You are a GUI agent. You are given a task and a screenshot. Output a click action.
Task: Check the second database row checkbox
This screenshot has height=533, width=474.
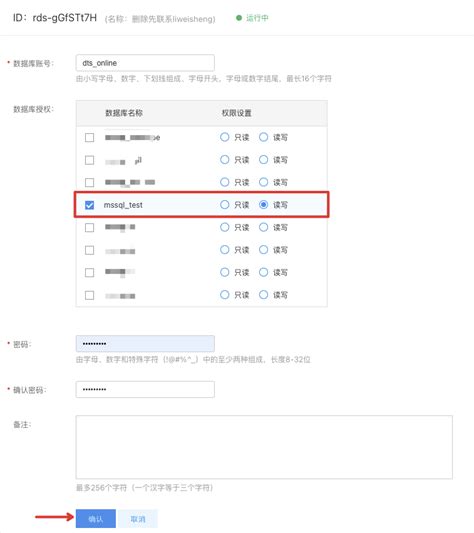89,160
